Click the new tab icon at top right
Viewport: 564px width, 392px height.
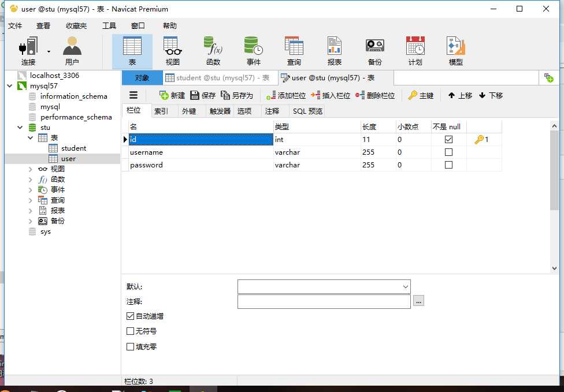[549, 77]
